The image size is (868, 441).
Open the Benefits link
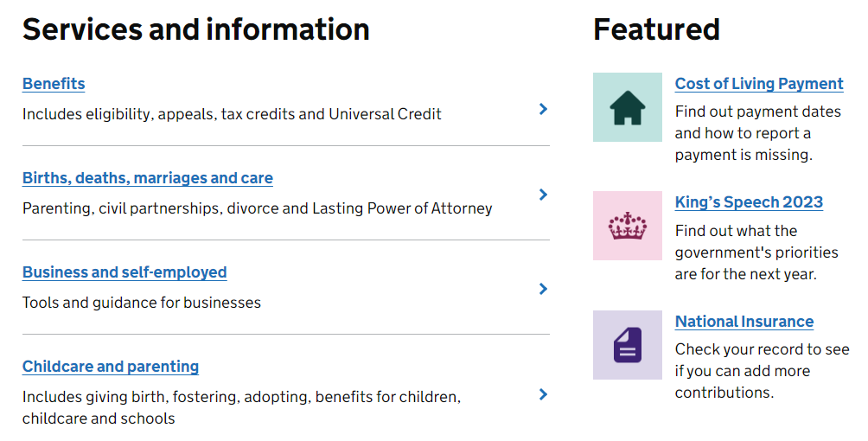coord(54,84)
